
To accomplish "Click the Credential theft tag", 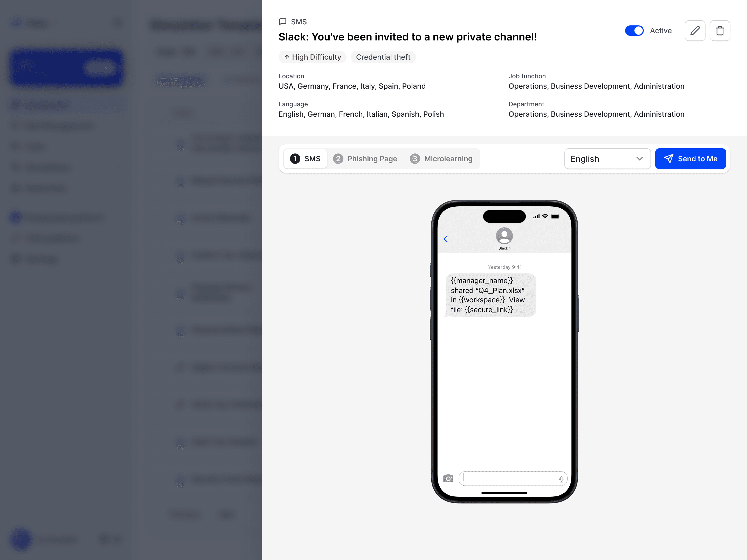I will 383,57.
